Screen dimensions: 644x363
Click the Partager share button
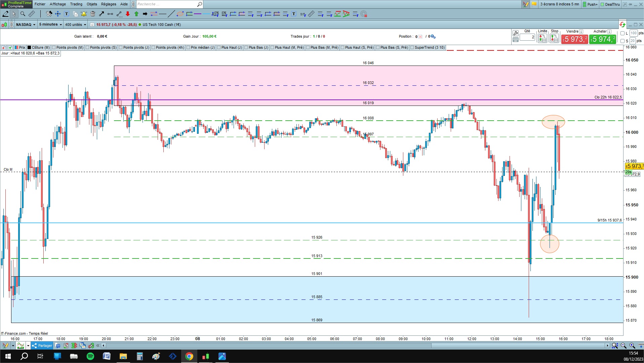click(x=42, y=346)
